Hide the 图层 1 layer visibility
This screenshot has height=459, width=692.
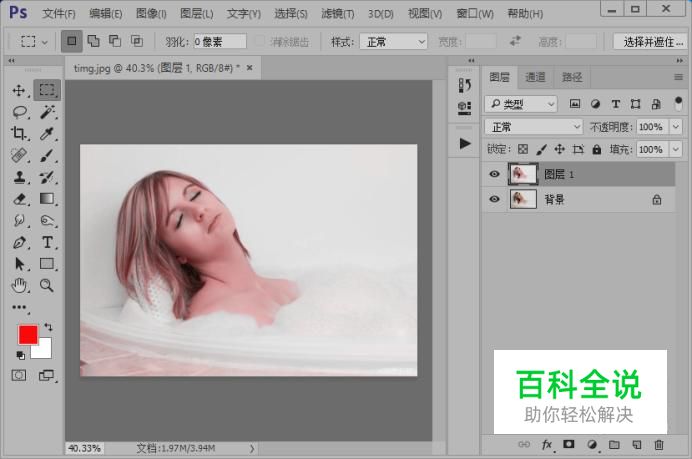(x=494, y=174)
